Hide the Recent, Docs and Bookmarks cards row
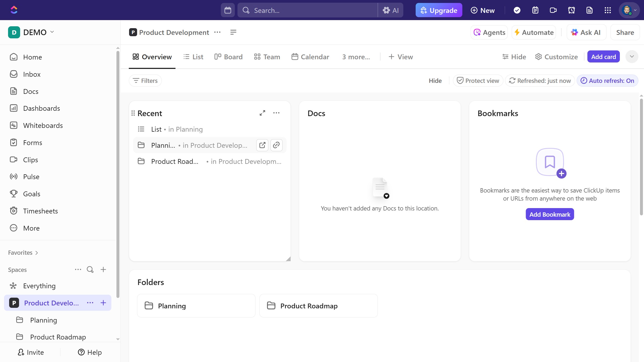644x362 pixels. (x=435, y=80)
